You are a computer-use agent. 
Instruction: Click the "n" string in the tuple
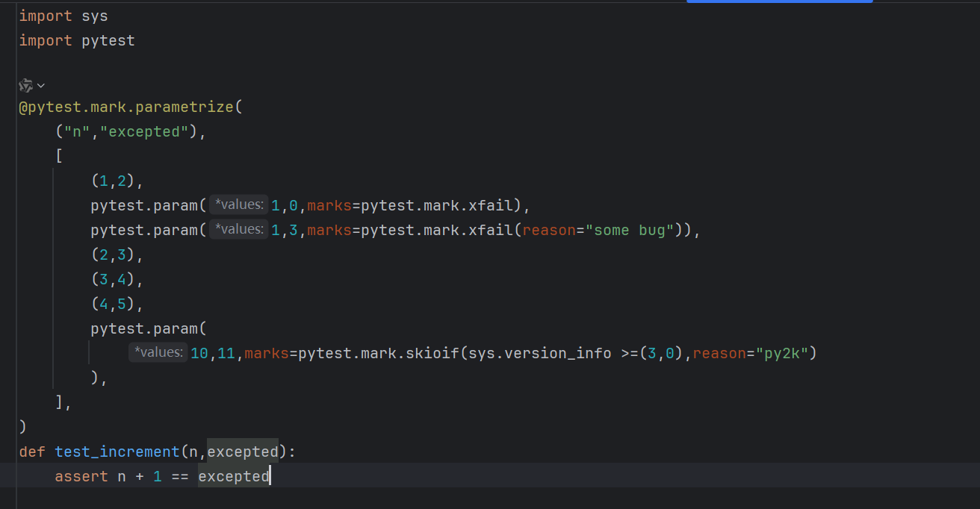pos(77,131)
